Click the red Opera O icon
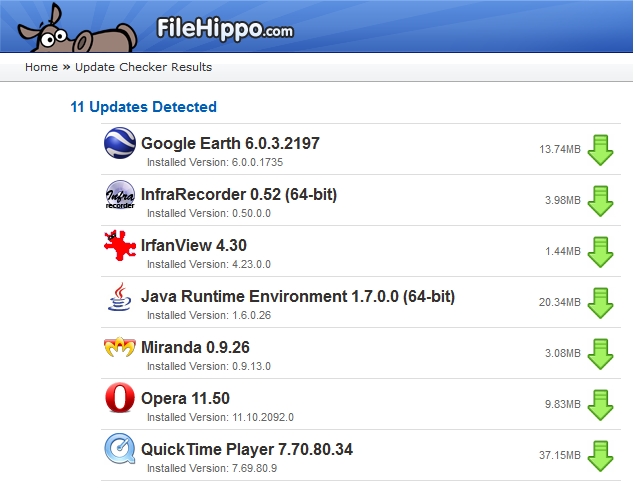Viewport: 633px width, 484px height. [x=120, y=398]
